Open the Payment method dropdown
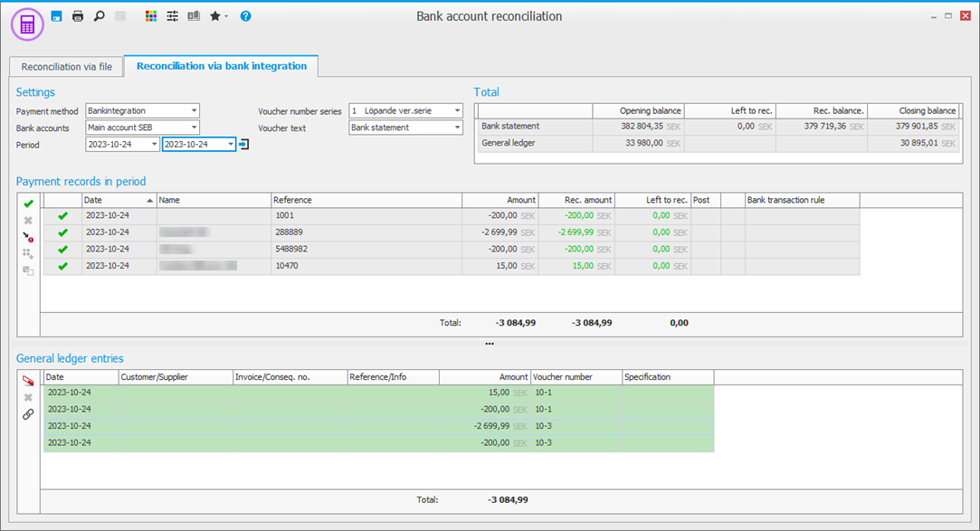The image size is (980, 531). 194,111
